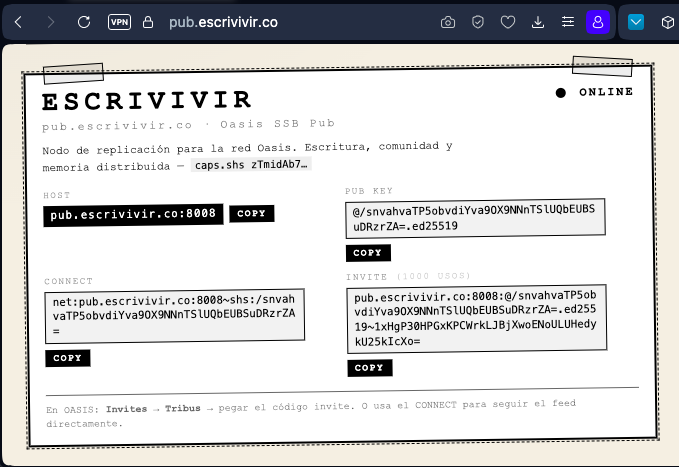The image size is (679, 467).
Task: Click the 'INVITE (1000 USOS)' label
Action: tap(408, 276)
